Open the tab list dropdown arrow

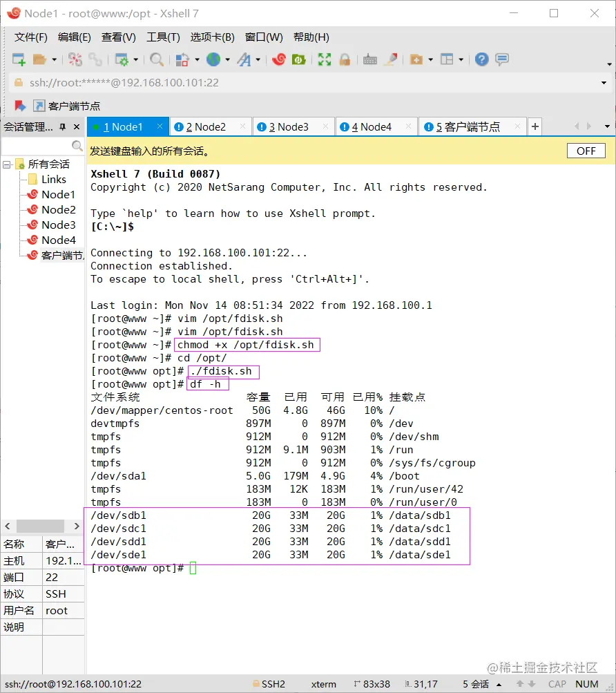click(x=607, y=127)
